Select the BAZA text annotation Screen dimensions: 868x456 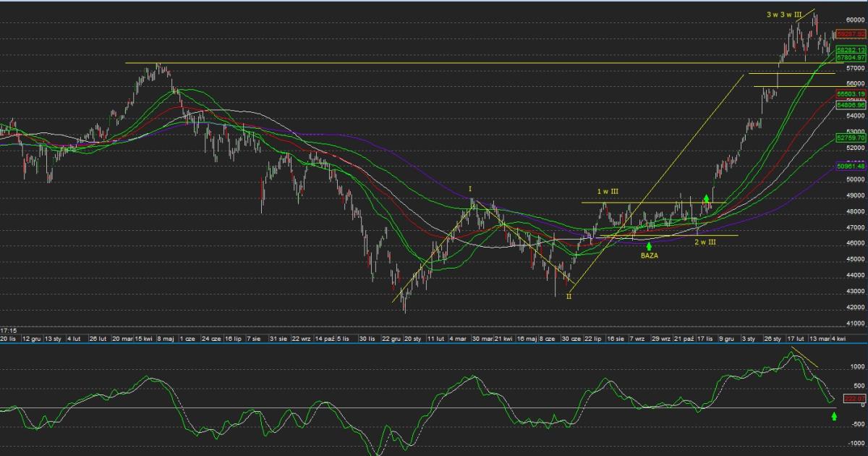(x=650, y=256)
